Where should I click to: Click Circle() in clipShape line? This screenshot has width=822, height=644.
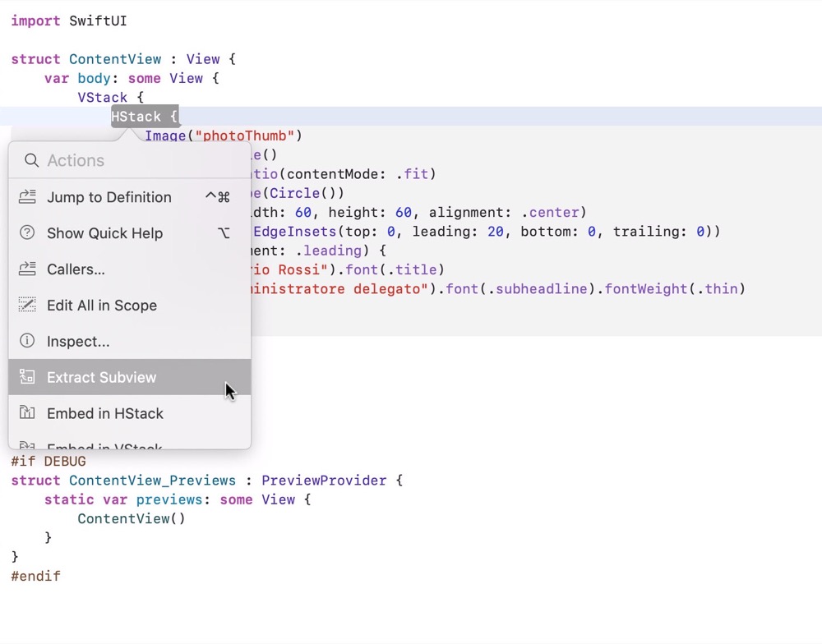click(x=302, y=193)
